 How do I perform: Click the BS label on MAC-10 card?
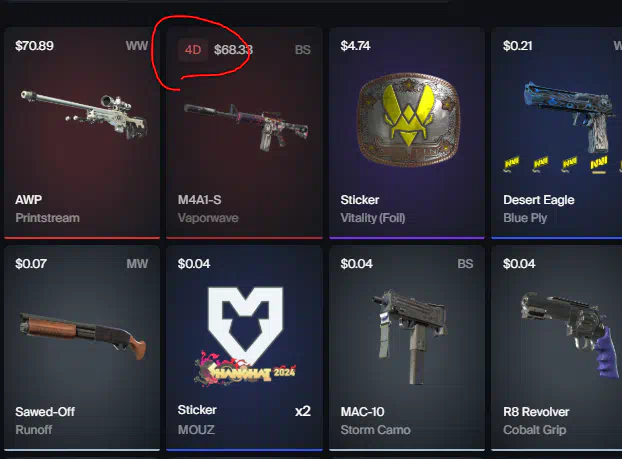point(465,264)
